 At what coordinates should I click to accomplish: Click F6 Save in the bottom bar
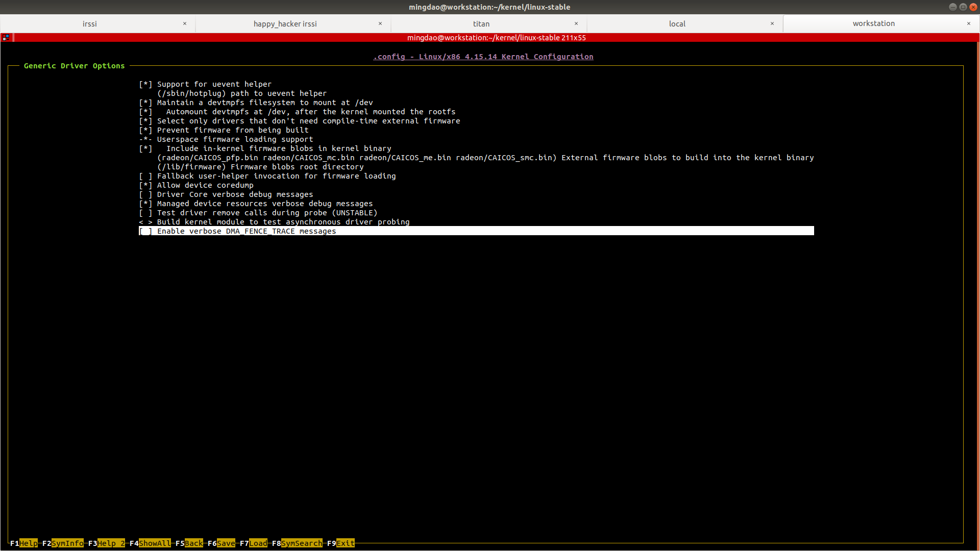pyautogui.click(x=222, y=543)
